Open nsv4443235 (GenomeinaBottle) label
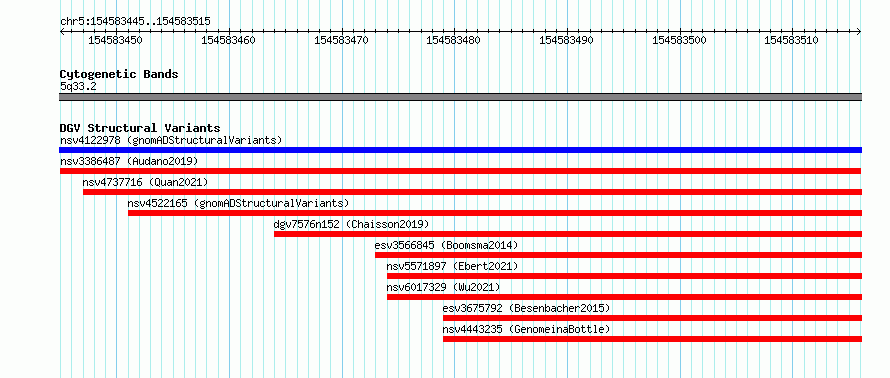The width and height of the screenshot is (890, 378). tap(526, 329)
